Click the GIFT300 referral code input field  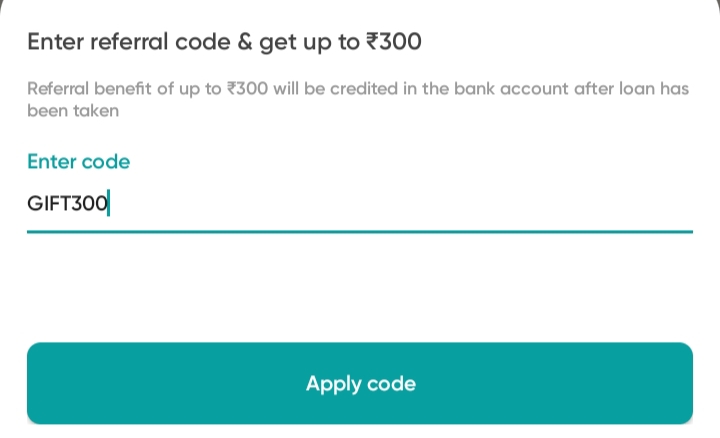[x=360, y=203]
